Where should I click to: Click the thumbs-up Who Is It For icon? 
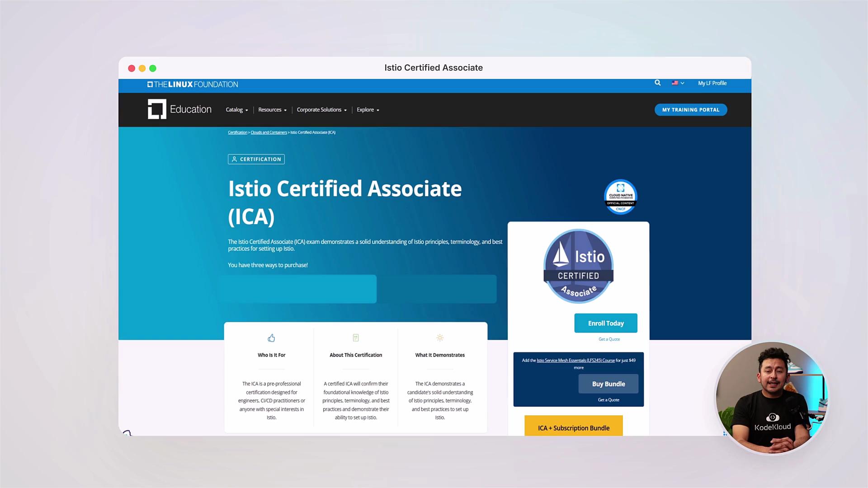click(x=271, y=338)
